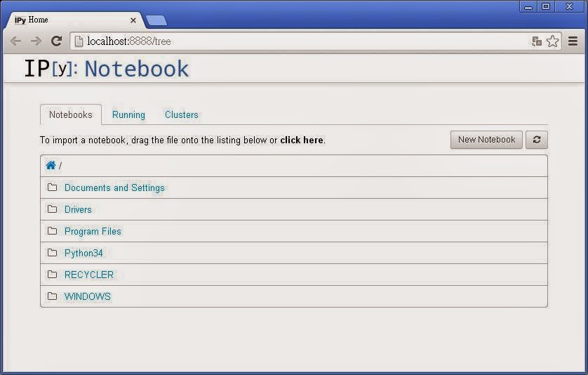
Task: Click the browser back arrow
Action: tap(15, 41)
